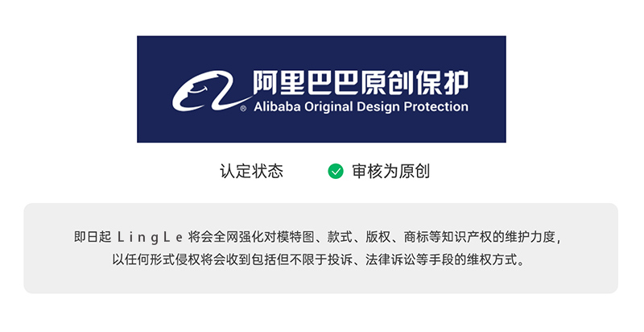Click the 阿里巴巴原创保护 title text
Image resolution: width=644 pixels, height=332 pixels.
coord(360,82)
